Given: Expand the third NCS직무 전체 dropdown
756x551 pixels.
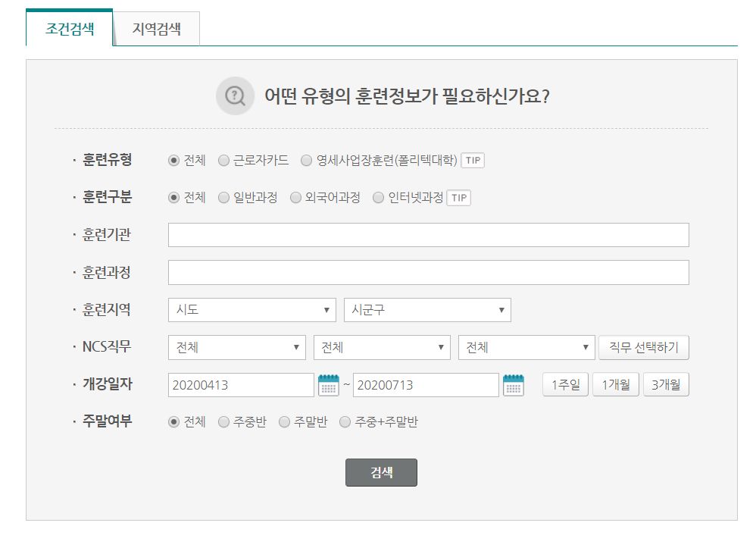Looking at the screenshot, I should click(527, 347).
